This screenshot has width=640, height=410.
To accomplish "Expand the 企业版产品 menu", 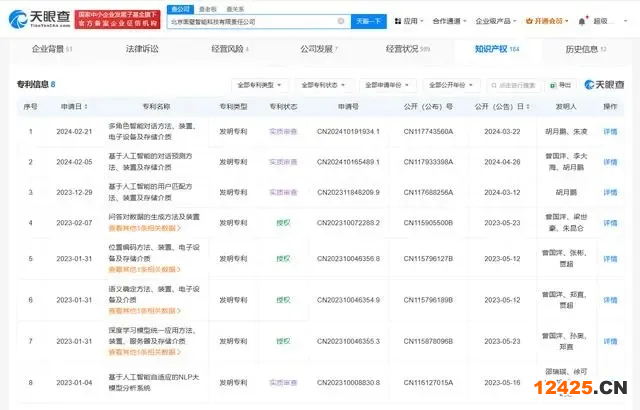I will (x=496, y=21).
